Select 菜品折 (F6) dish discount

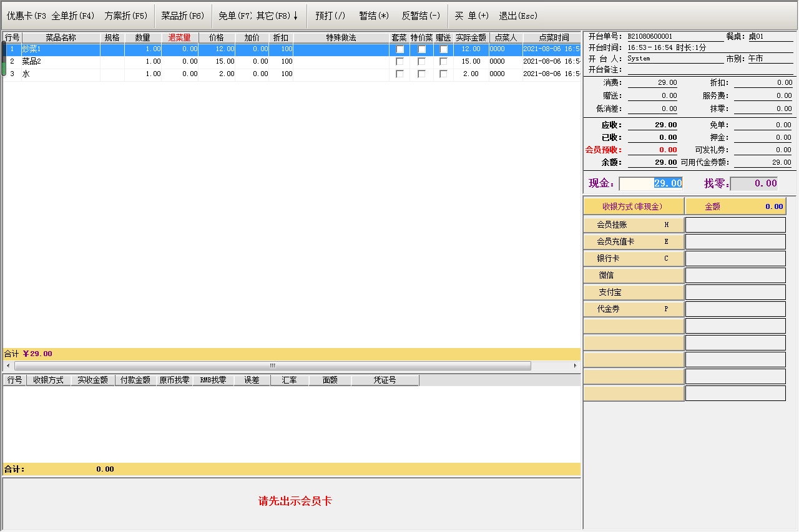coord(183,16)
